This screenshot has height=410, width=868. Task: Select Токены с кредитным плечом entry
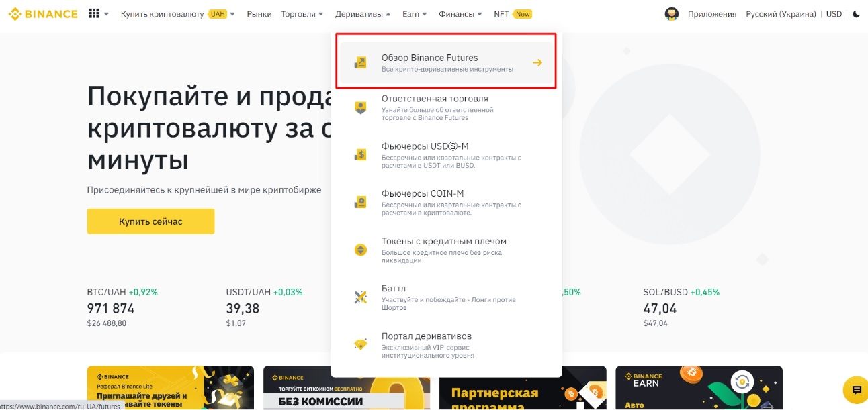point(443,242)
